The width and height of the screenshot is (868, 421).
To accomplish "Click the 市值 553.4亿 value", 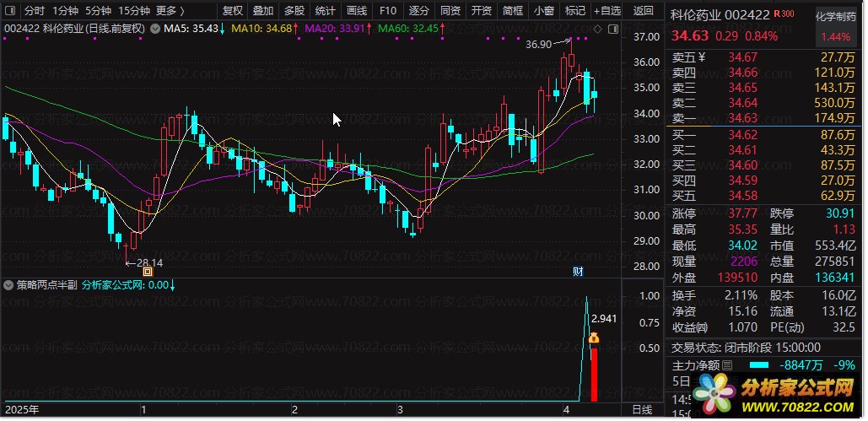I will (835, 246).
